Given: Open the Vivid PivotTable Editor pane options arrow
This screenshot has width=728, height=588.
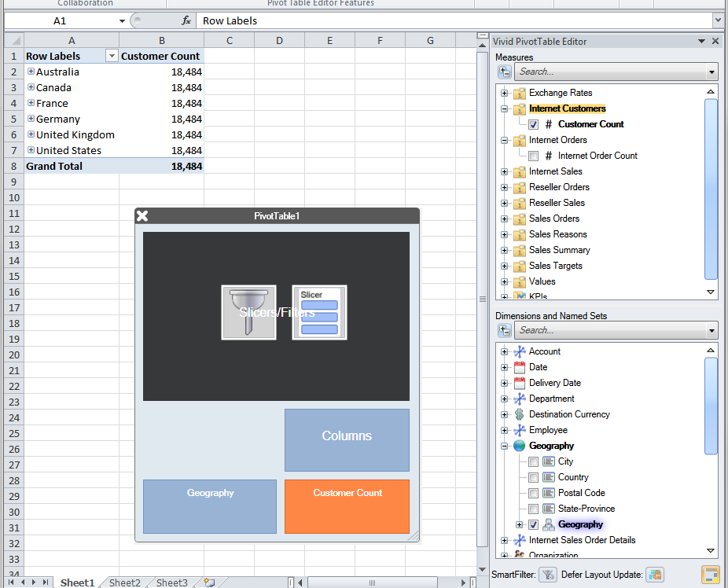Looking at the screenshot, I should click(x=701, y=42).
